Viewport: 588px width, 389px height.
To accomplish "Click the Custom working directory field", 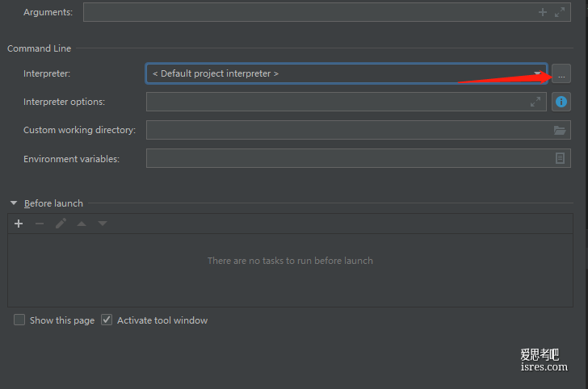I will [x=359, y=130].
